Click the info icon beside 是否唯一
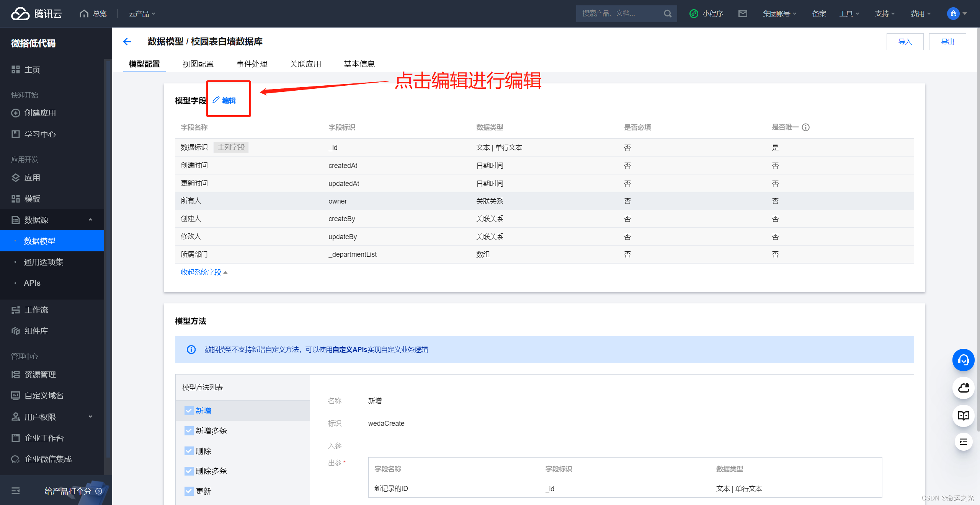Image resolution: width=980 pixels, height=505 pixels. [806, 127]
